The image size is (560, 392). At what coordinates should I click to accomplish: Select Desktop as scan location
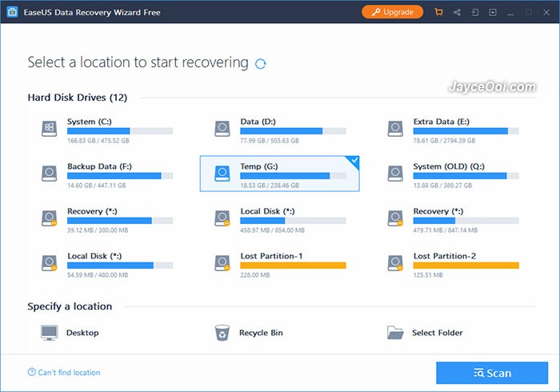pos(70,333)
